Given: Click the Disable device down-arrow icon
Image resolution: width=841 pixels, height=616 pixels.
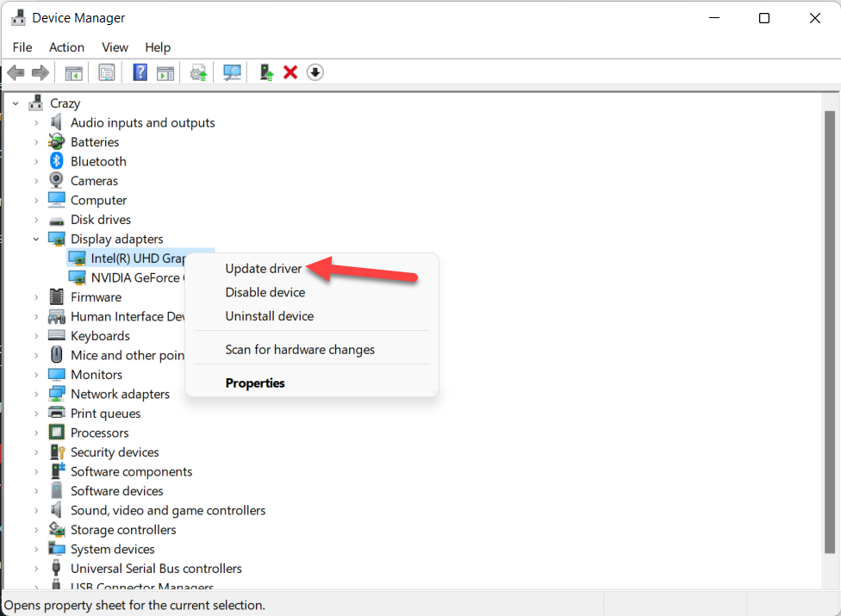Looking at the screenshot, I should pos(315,72).
